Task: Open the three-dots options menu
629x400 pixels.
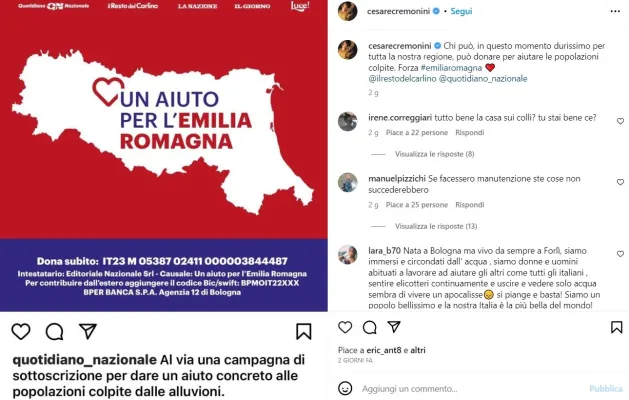Action: click(x=615, y=11)
